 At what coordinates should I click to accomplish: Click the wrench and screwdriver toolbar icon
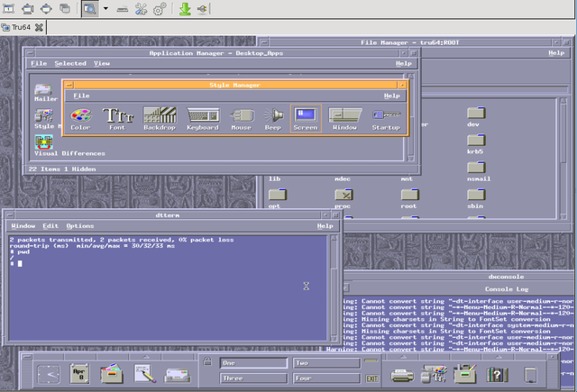click(141, 9)
